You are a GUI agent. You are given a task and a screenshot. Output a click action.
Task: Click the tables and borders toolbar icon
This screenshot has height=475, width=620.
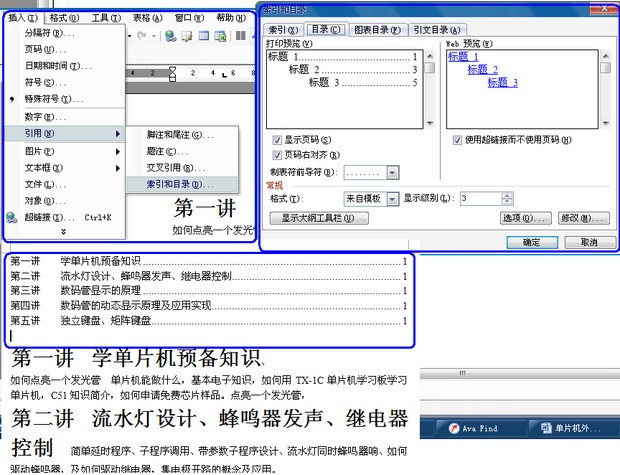coord(187,36)
